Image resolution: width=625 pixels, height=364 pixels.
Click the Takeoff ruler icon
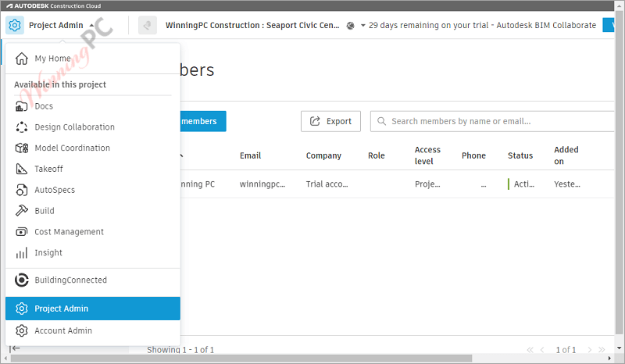coord(22,169)
